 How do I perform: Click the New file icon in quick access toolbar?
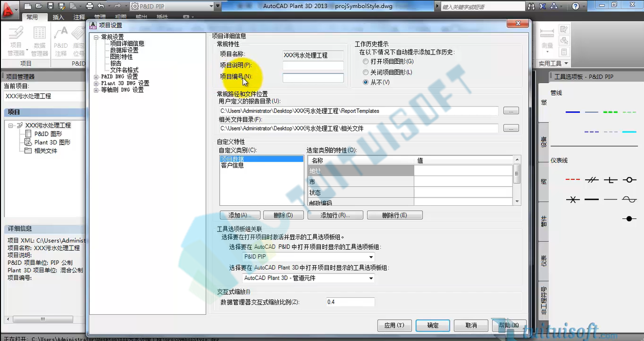pos(28,6)
